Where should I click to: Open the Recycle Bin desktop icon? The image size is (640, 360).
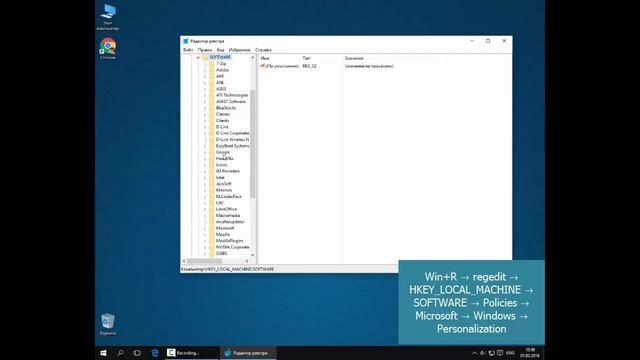click(108, 324)
